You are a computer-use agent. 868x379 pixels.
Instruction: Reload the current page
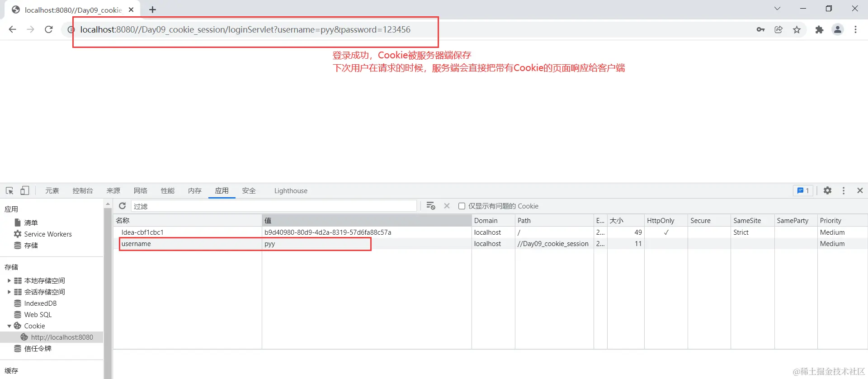coord(49,29)
